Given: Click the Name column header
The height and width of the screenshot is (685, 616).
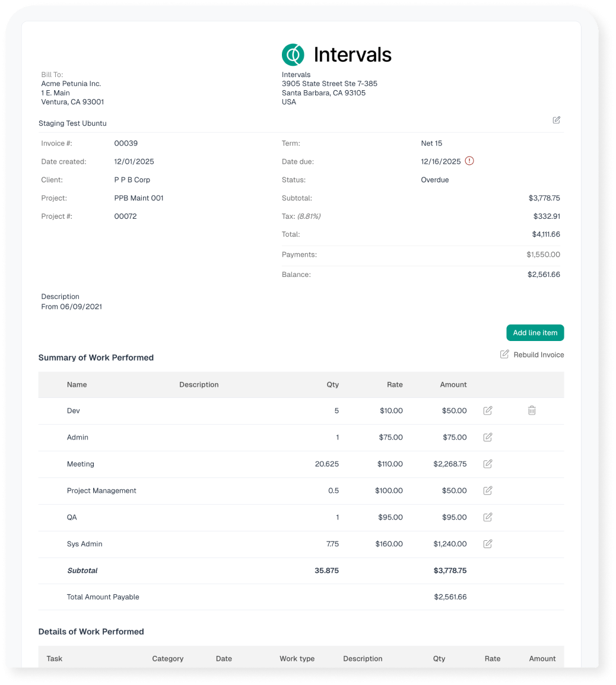Looking at the screenshot, I should coord(77,385).
